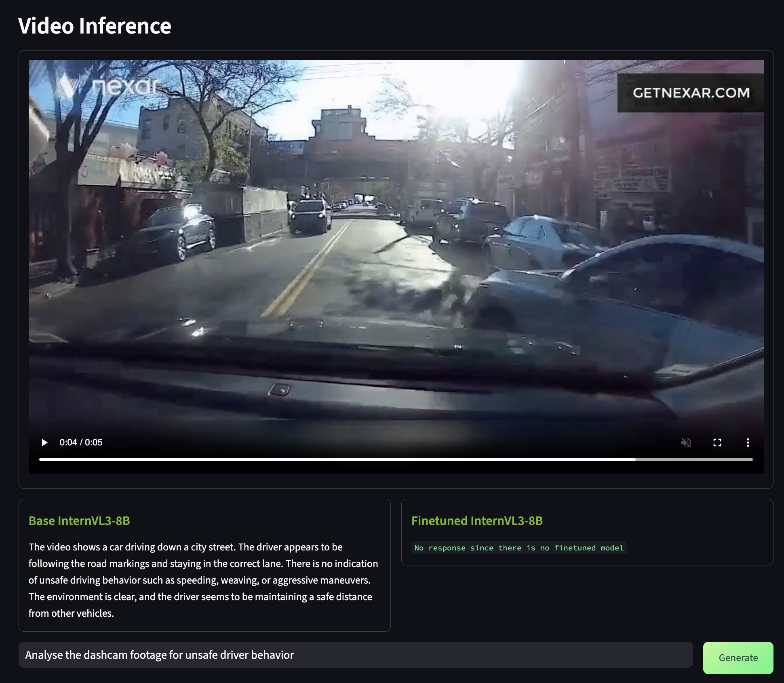Enter fullscreen video playback
The width and height of the screenshot is (784, 683).
pos(717,443)
